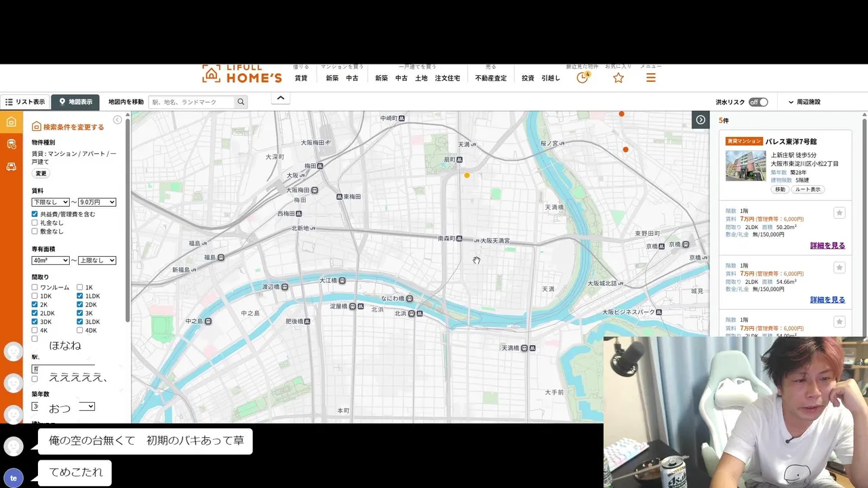The width and height of the screenshot is (868, 488).
Task: Expand the 周辺施設 nearby facilities dropdown
Action: click(x=804, y=102)
